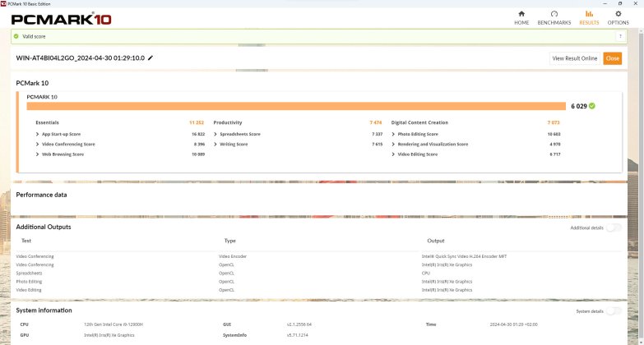This screenshot has height=345, width=644.
Task: Click the Video Encoder type cell
Action: (x=233, y=256)
